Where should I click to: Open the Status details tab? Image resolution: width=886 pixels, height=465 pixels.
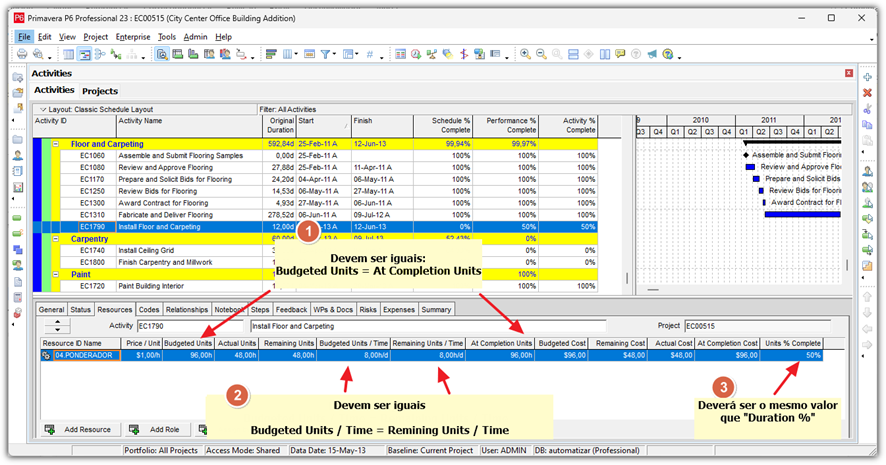pos(80,310)
